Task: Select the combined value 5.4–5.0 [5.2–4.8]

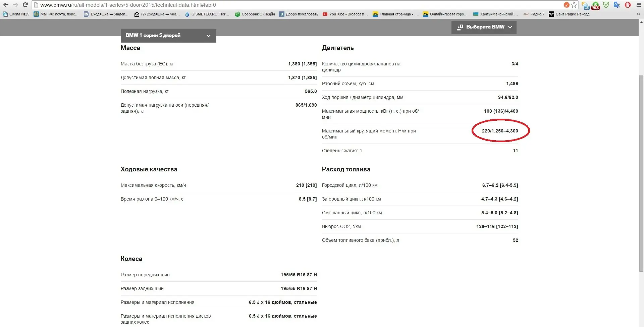Action: pos(500,213)
